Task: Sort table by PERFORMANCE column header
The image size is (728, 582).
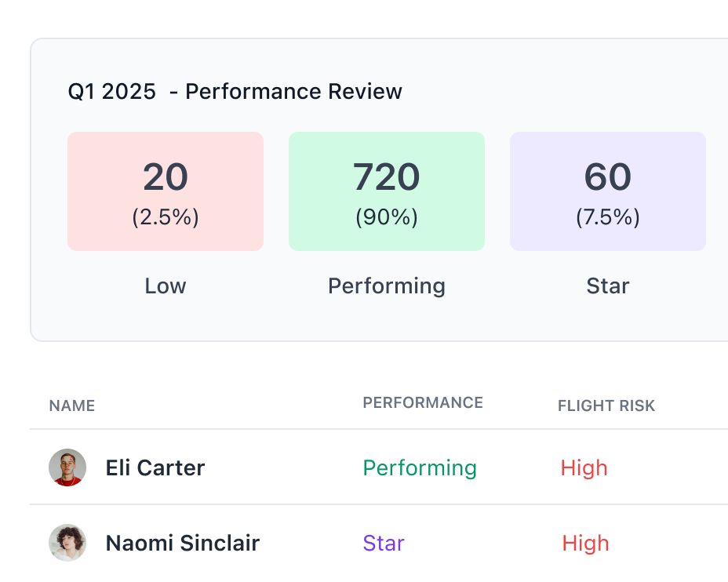Action: pyautogui.click(x=423, y=402)
